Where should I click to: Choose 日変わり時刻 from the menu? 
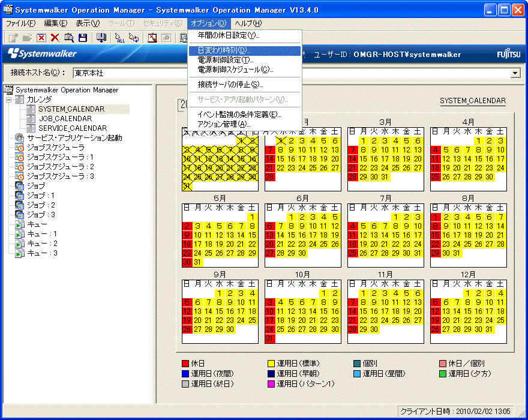pyautogui.click(x=245, y=50)
